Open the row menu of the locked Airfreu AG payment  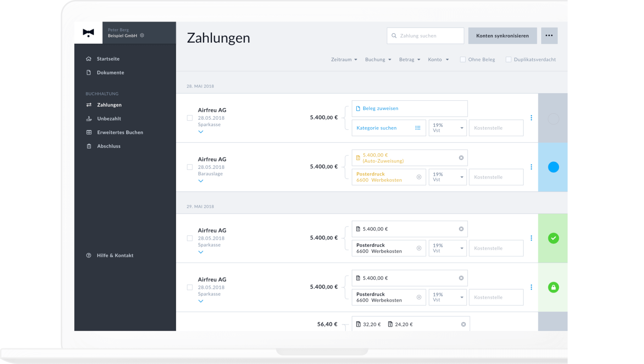531,287
